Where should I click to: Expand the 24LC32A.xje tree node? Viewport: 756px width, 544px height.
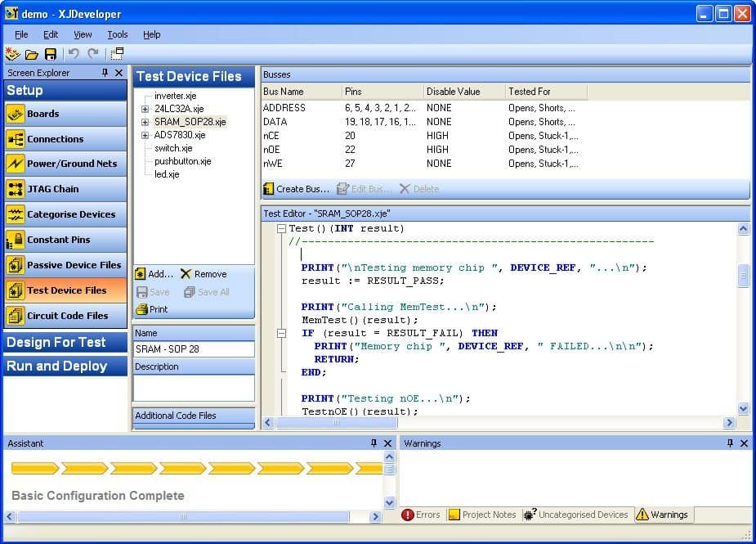(145, 109)
